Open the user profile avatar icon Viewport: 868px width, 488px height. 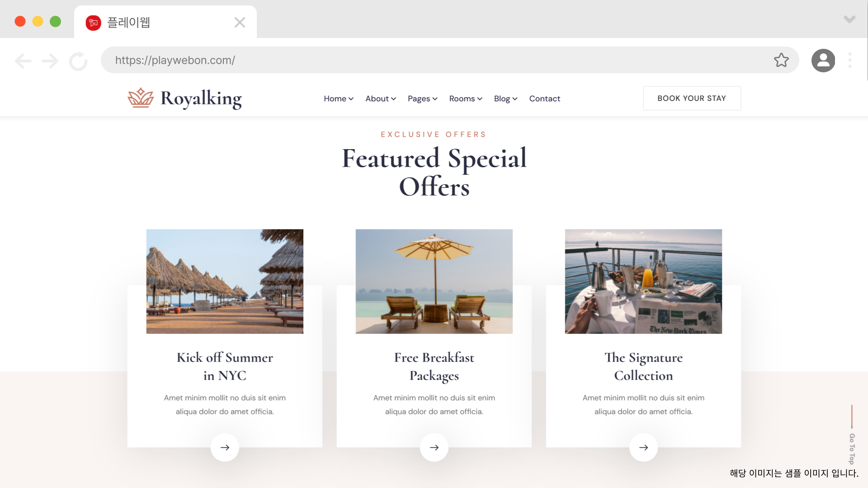click(823, 61)
